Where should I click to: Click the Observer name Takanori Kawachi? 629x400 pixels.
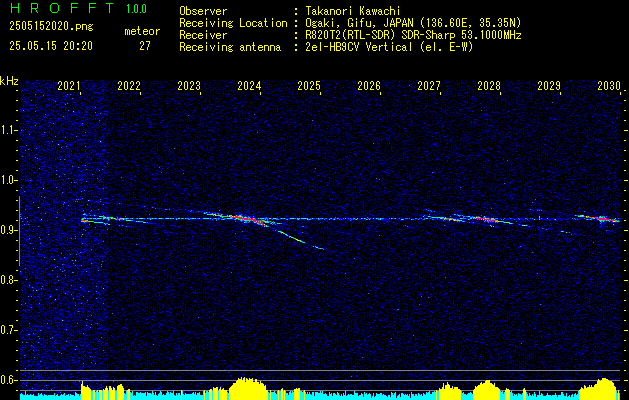352,12
